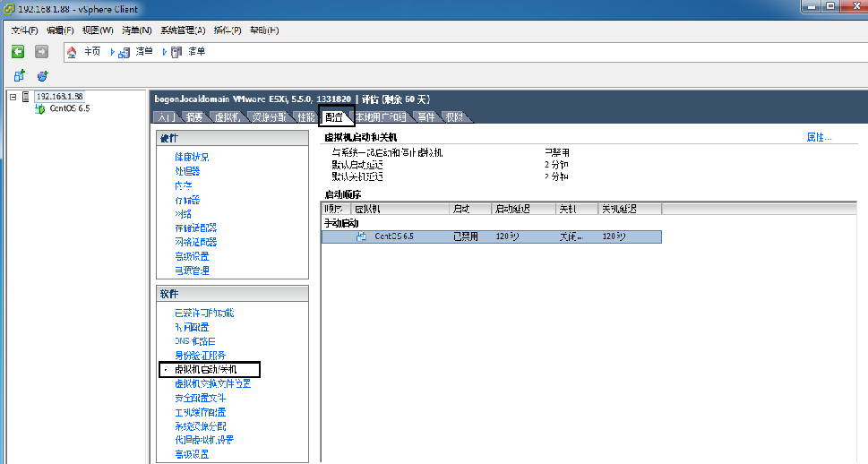Open 高级设置 in software panel
Screen dimensions: 868x464
[192, 454]
